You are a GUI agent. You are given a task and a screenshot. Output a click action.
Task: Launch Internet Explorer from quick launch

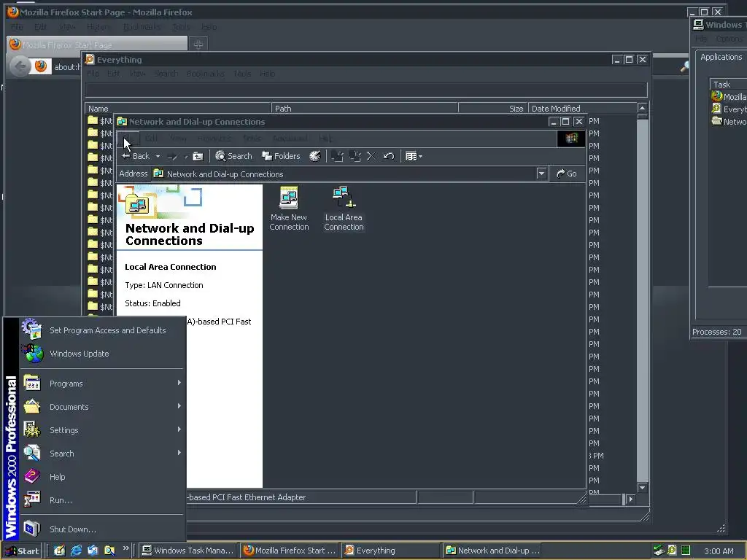(x=76, y=551)
